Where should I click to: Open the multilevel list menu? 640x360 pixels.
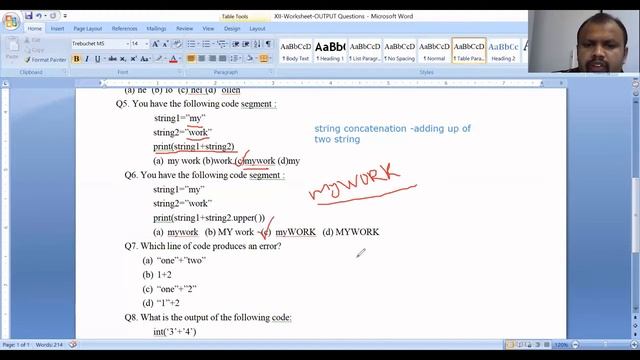(x=222, y=44)
